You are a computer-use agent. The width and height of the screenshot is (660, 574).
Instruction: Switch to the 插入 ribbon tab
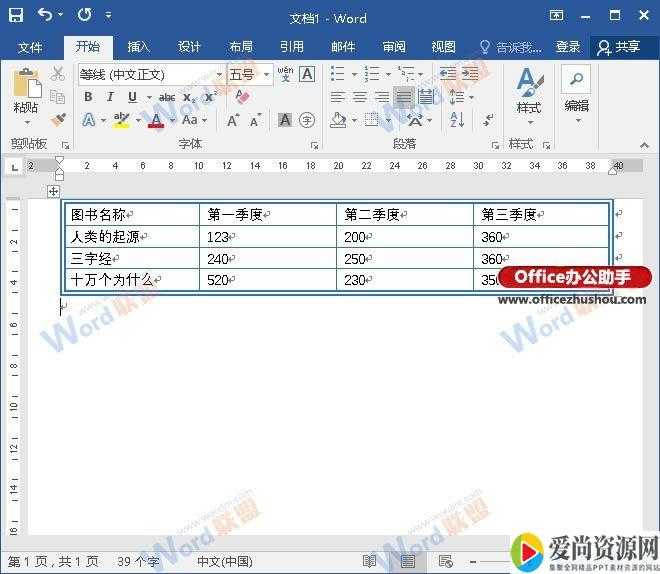pos(138,47)
